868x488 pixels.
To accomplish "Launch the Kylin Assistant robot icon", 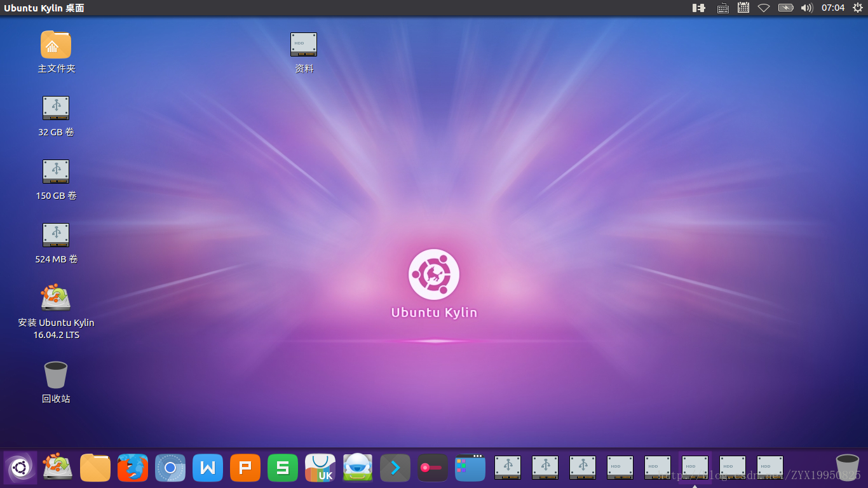I will point(358,467).
